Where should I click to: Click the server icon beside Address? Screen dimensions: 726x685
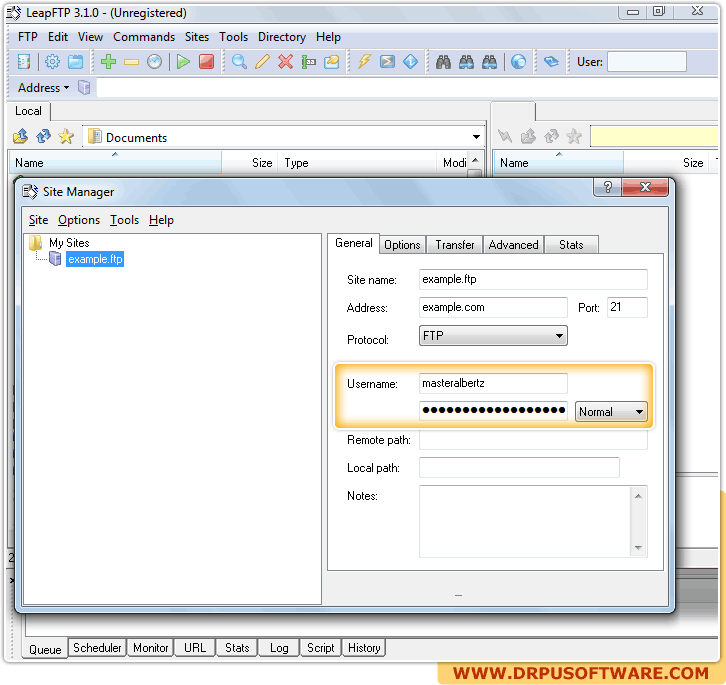point(84,88)
